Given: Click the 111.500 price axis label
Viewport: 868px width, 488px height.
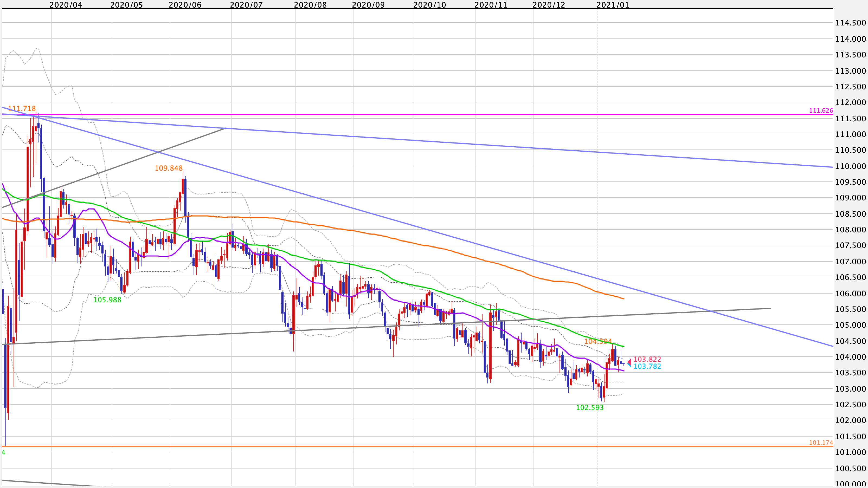Looking at the screenshot, I should click(x=850, y=118).
